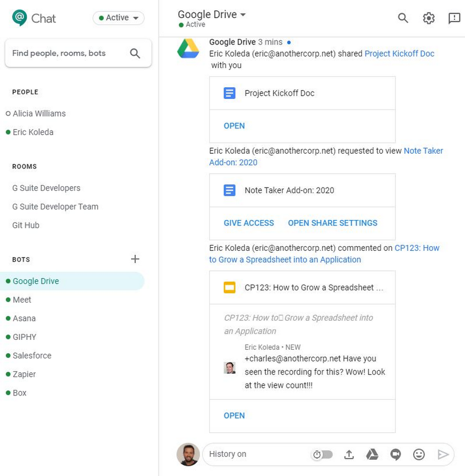Click the send feedback icon
Screen dimensions: 465x476
(x=455, y=18)
